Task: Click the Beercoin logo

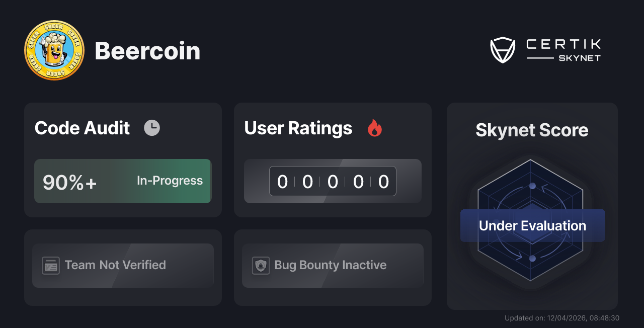Action: point(54,50)
